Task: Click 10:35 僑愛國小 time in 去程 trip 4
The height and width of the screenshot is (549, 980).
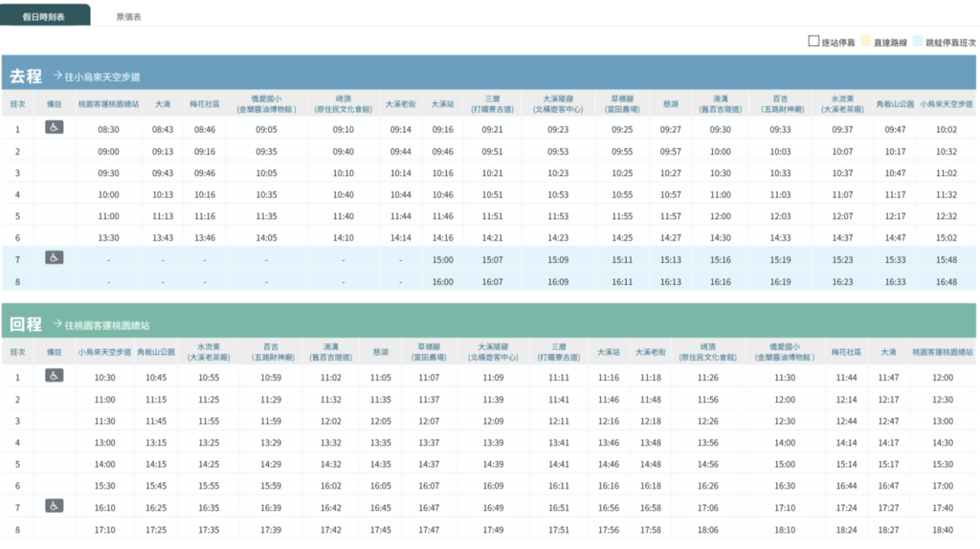Action: point(266,195)
